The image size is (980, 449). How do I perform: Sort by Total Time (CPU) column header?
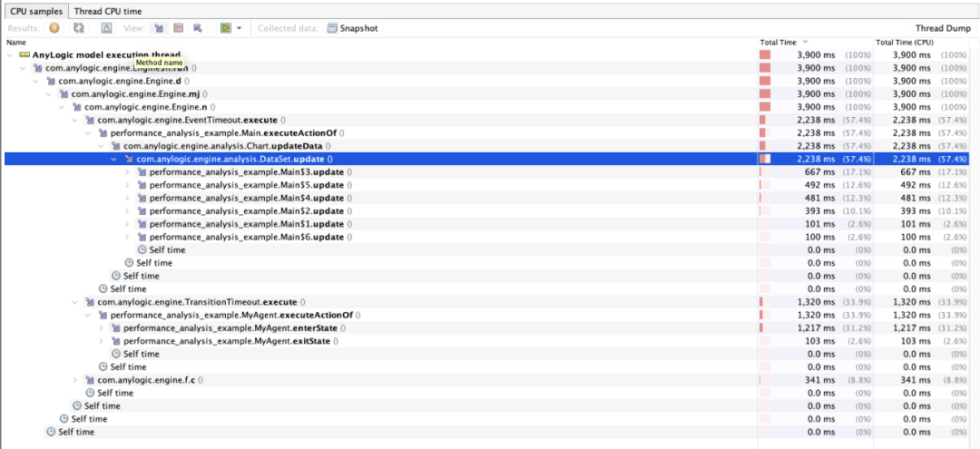[904, 43]
